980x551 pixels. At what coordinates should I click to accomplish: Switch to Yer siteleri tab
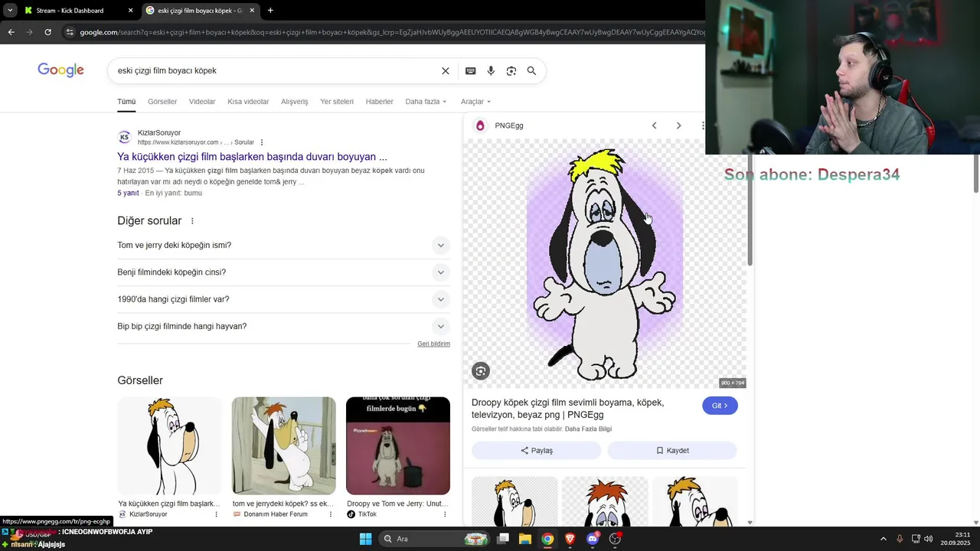tap(337, 101)
